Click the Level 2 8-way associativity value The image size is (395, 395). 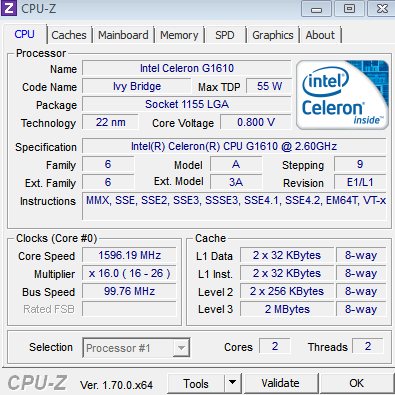click(361, 291)
